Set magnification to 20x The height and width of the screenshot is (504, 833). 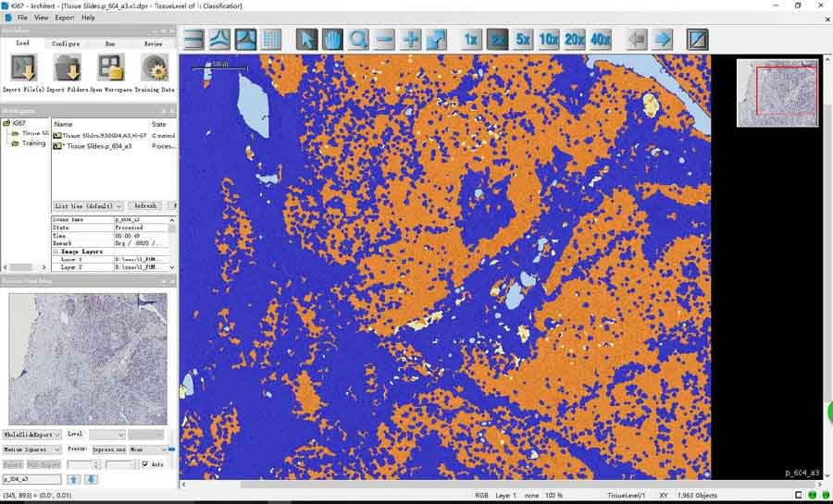pyautogui.click(x=575, y=40)
